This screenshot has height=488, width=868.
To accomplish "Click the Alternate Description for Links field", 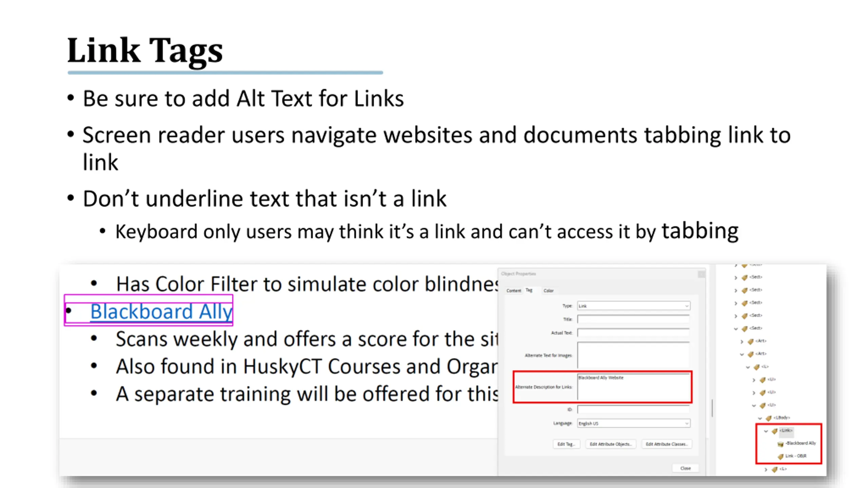I will pyautogui.click(x=633, y=387).
